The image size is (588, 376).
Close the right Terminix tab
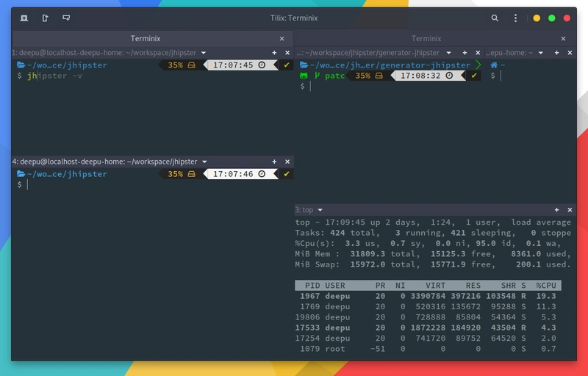pyautogui.click(x=563, y=39)
